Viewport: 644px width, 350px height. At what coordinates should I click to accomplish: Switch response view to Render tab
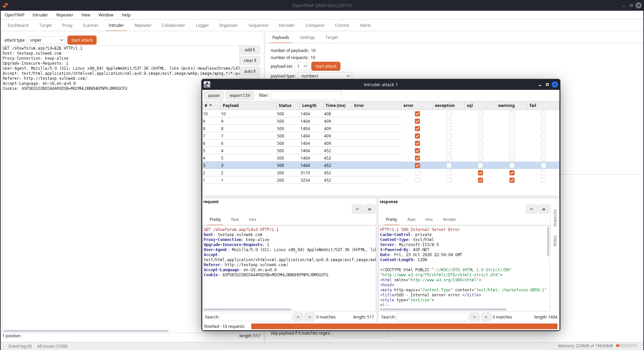coord(449,220)
